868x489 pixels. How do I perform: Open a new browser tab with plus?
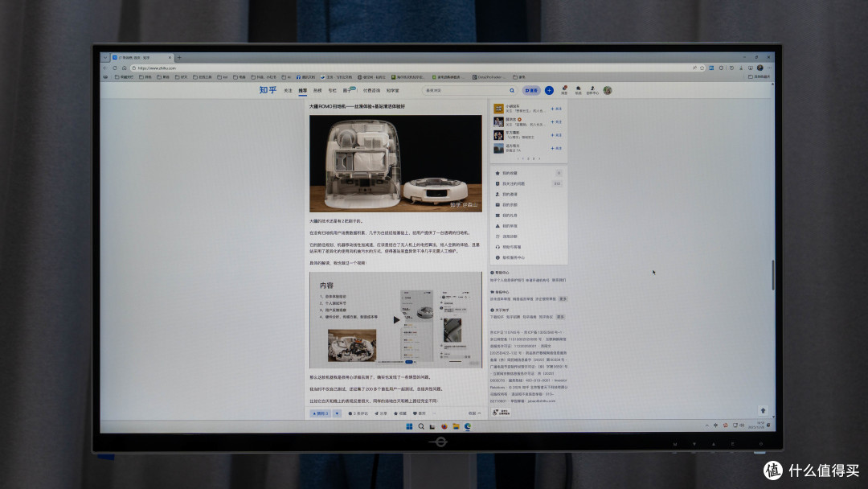pyautogui.click(x=178, y=58)
